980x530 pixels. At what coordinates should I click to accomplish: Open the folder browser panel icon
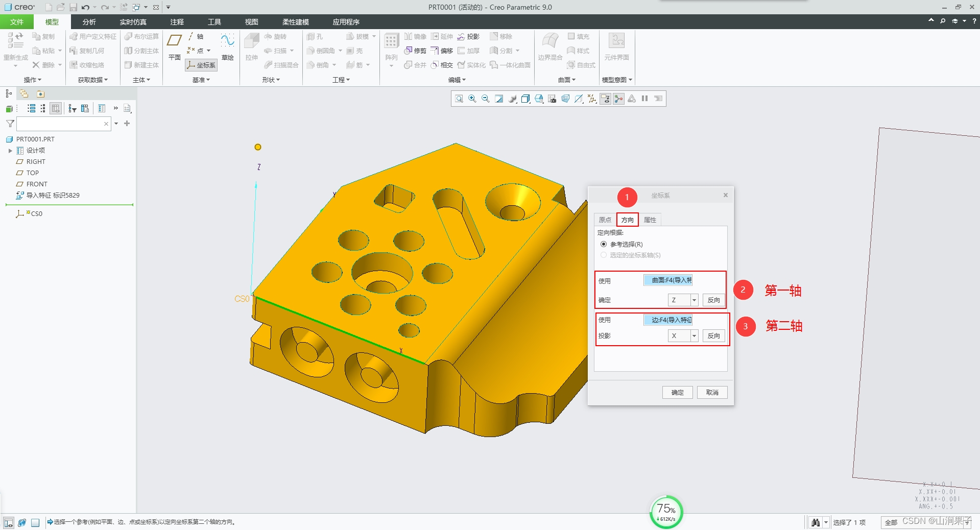(24, 93)
